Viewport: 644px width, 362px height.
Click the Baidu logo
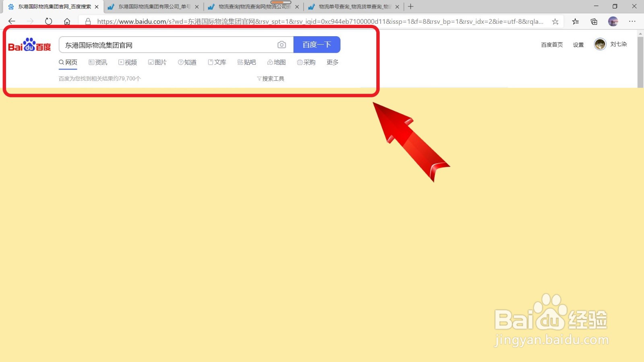pos(29,45)
